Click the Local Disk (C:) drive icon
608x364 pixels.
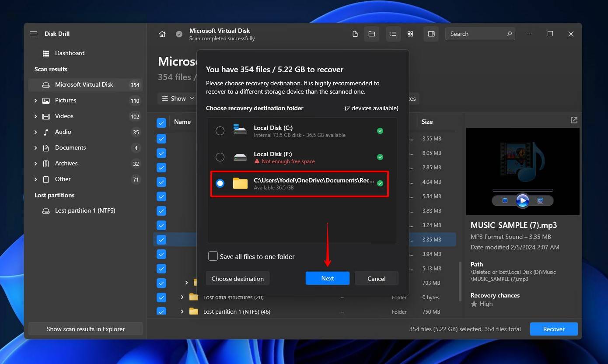(240, 130)
